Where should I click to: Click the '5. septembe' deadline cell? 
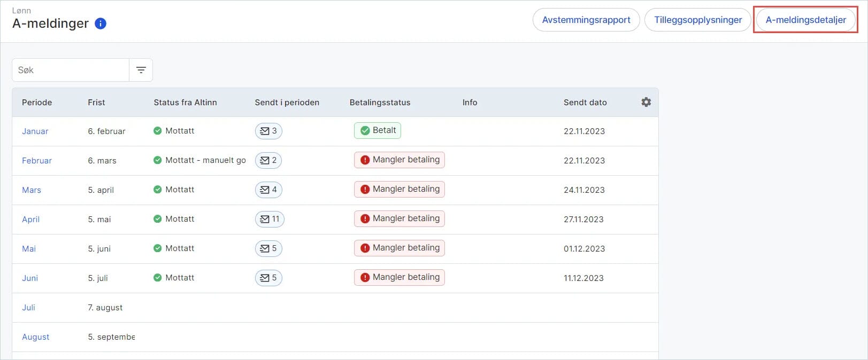111,337
